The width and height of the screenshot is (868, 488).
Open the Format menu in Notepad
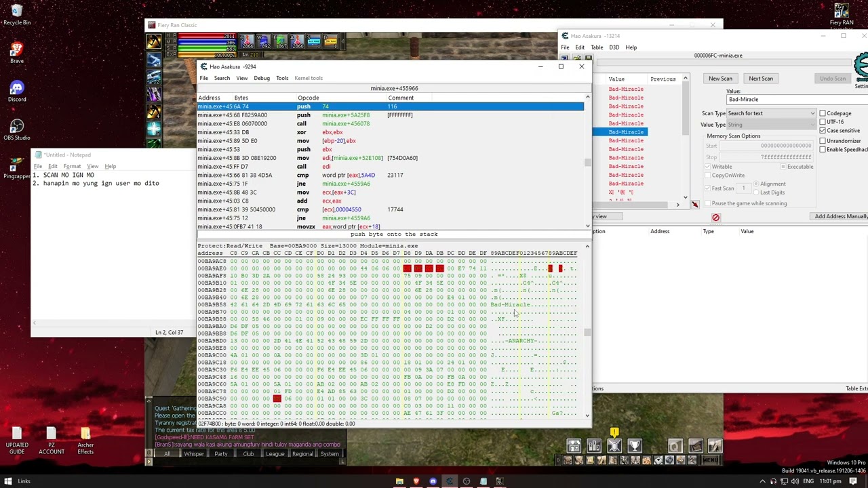[72, 166]
